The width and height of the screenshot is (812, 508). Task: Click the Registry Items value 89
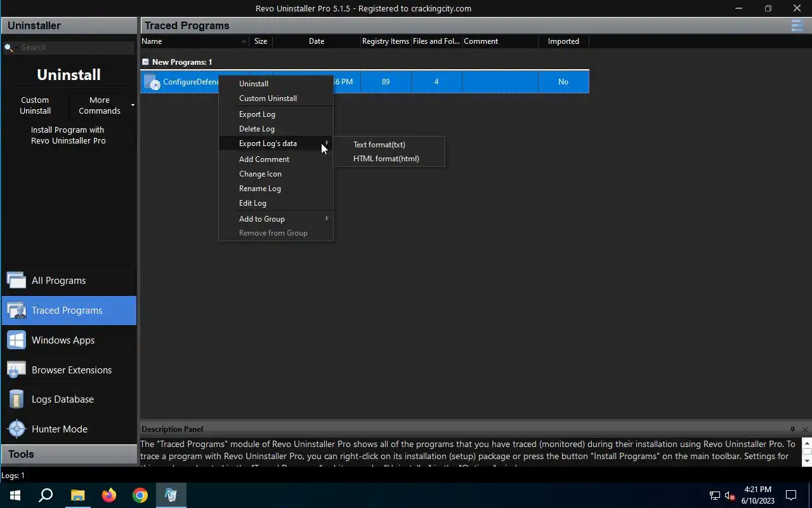386,82
